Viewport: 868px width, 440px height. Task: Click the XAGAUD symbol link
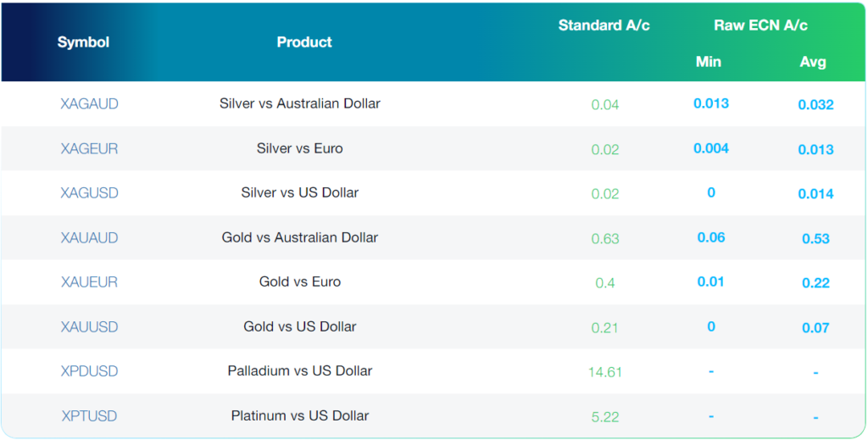[x=89, y=104]
